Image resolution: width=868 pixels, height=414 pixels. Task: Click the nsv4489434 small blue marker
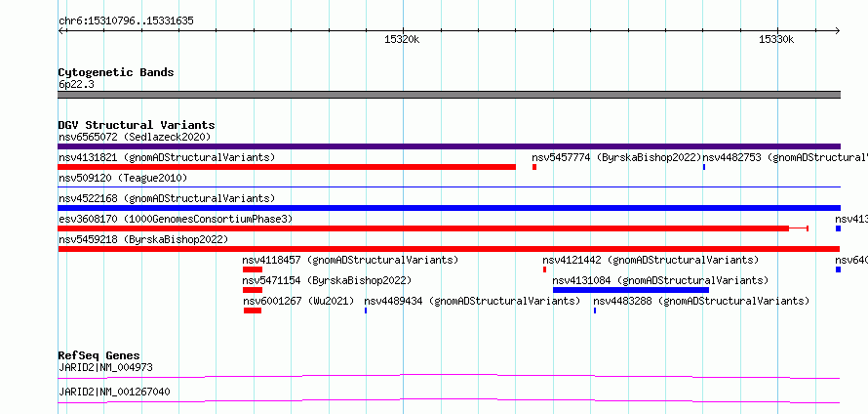coord(366,310)
